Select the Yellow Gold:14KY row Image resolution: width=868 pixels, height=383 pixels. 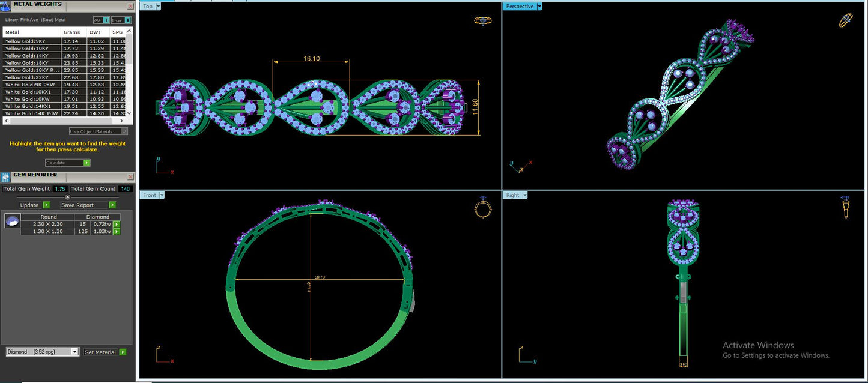(x=64, y=56)
